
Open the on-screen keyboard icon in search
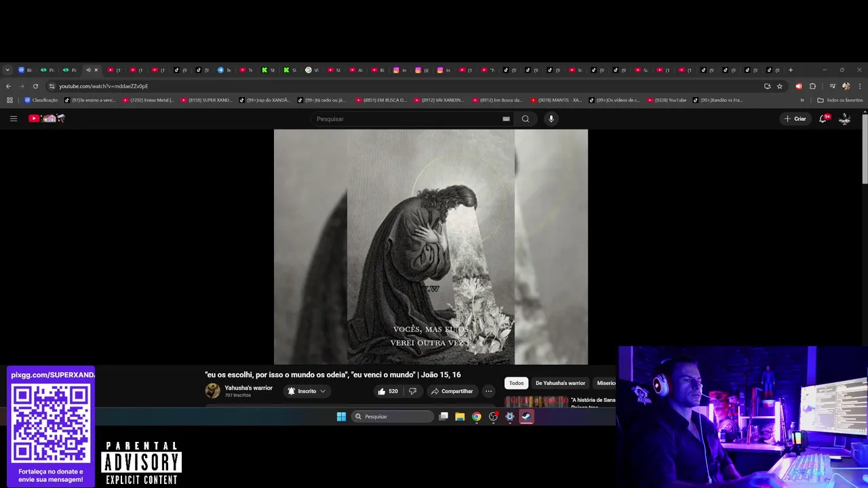click(x=506, y=119)
